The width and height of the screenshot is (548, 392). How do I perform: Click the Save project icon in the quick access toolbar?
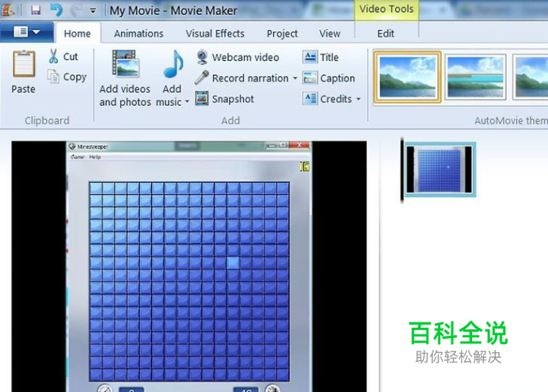pos(36,10)
